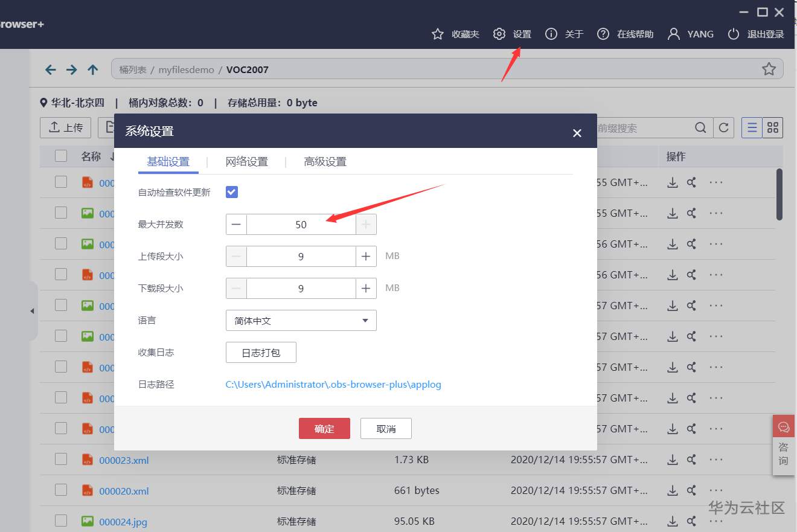Image resolution: width=797 pixels, height=532 pixels.
Task: Decrease 最大并发数 with minus button
Action: coord(236,225)
